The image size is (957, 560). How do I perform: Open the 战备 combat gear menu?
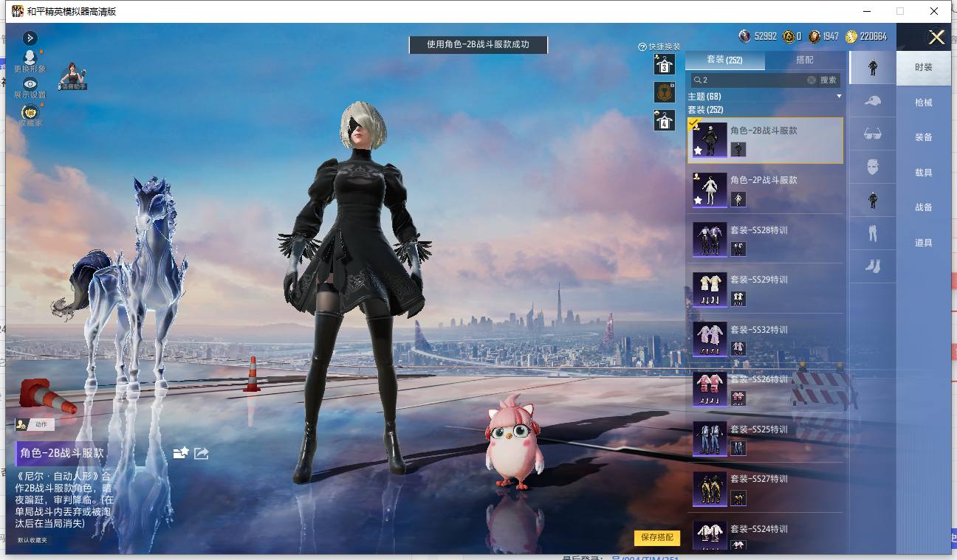pyautogui.click(x=924, y=207)
